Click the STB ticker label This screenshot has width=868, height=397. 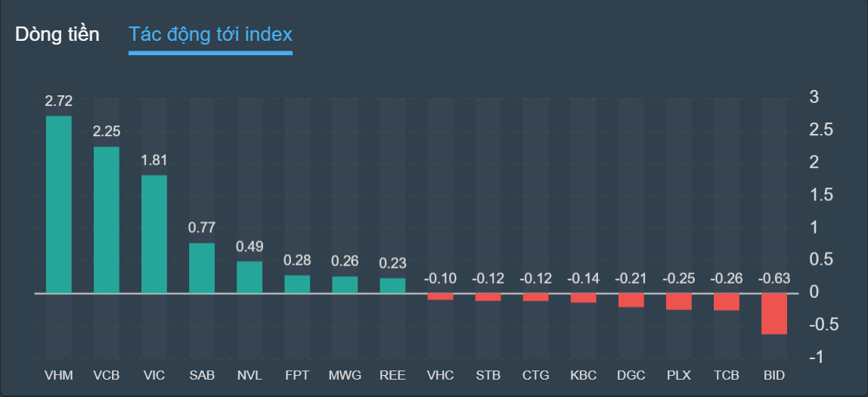[x=488, y=375]
